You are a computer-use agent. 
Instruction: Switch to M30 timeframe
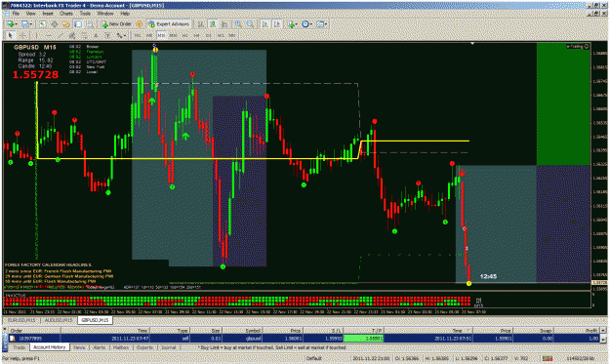(x=173, y=35)
